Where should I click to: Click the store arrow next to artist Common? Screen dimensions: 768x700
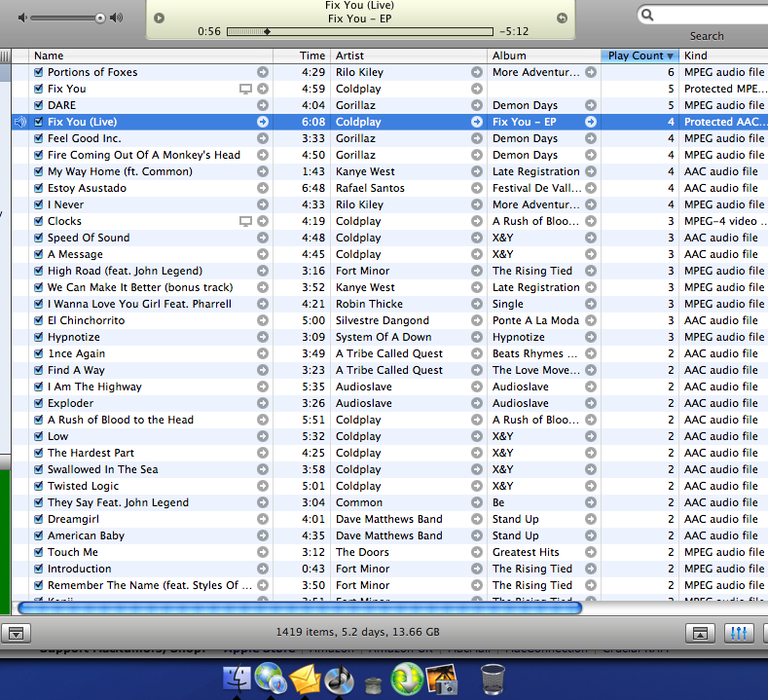coord(477,502)
